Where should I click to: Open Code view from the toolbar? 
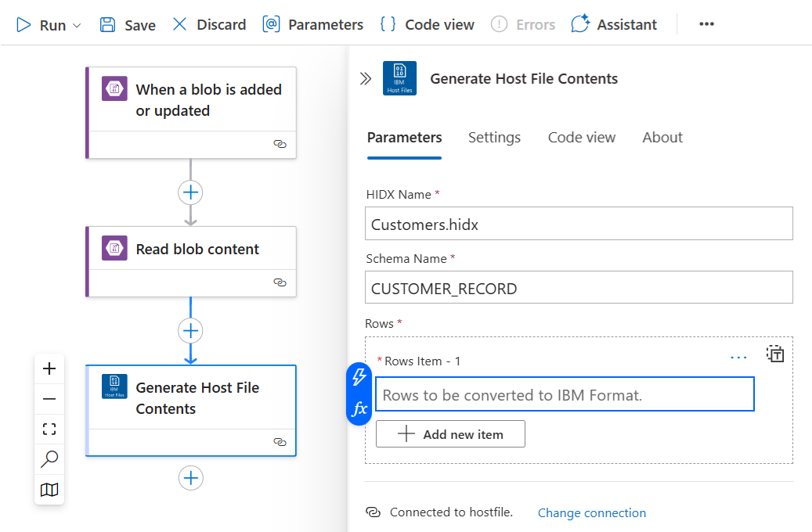pos(427,24)
